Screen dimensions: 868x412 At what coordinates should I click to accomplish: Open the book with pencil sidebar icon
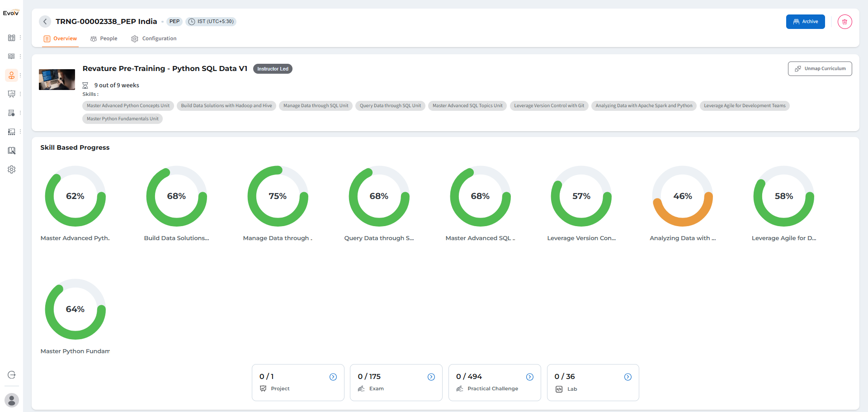12,151
